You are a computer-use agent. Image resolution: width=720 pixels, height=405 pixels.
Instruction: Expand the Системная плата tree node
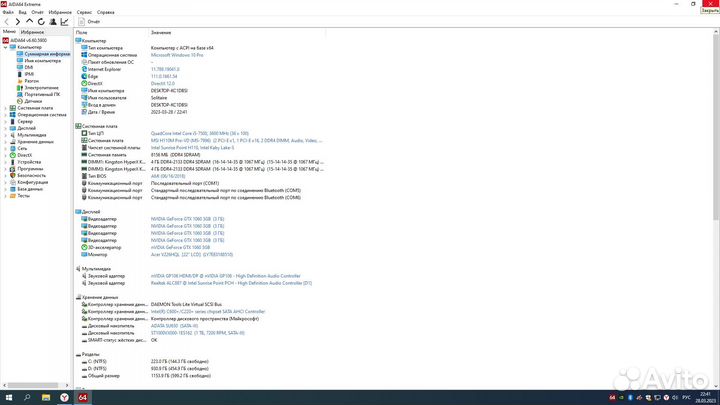point(6,108)
